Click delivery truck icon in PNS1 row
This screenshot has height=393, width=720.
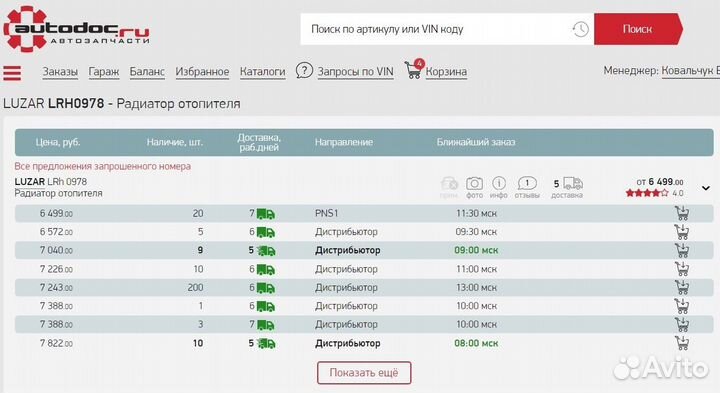point(265,214)
